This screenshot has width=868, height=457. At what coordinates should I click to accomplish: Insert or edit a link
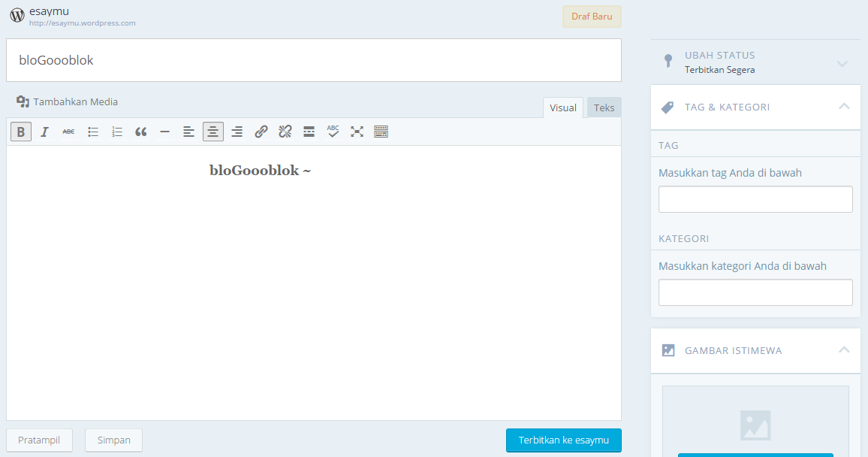pos(261,132)
